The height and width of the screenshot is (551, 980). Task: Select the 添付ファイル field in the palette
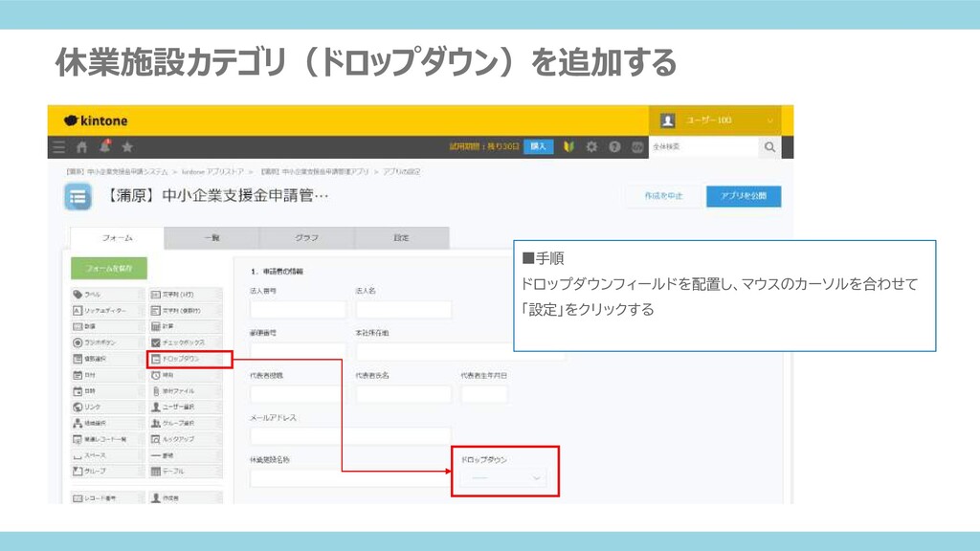[x=185, y=391]
